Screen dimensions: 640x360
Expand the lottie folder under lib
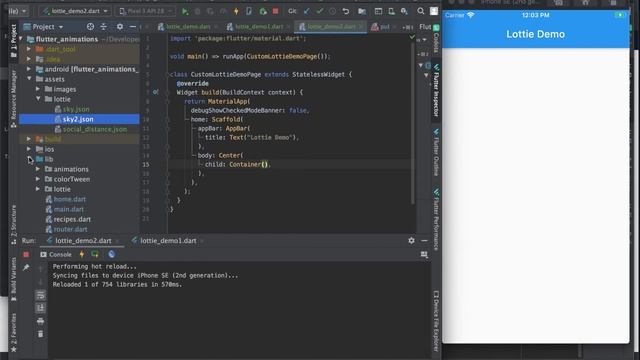(x=38, y=189)
